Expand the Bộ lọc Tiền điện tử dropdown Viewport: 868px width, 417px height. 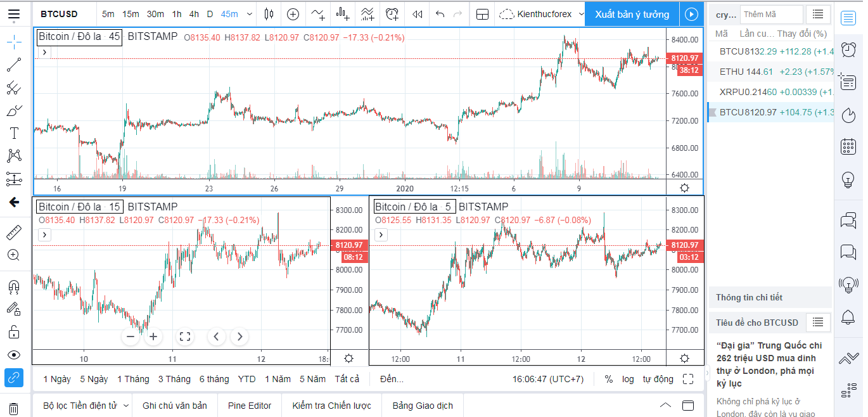(126, 406)
